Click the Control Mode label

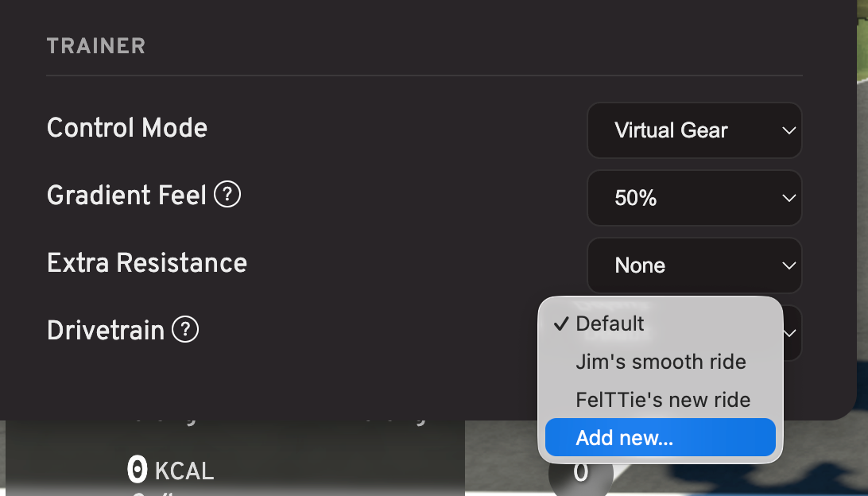click(126, 128)
